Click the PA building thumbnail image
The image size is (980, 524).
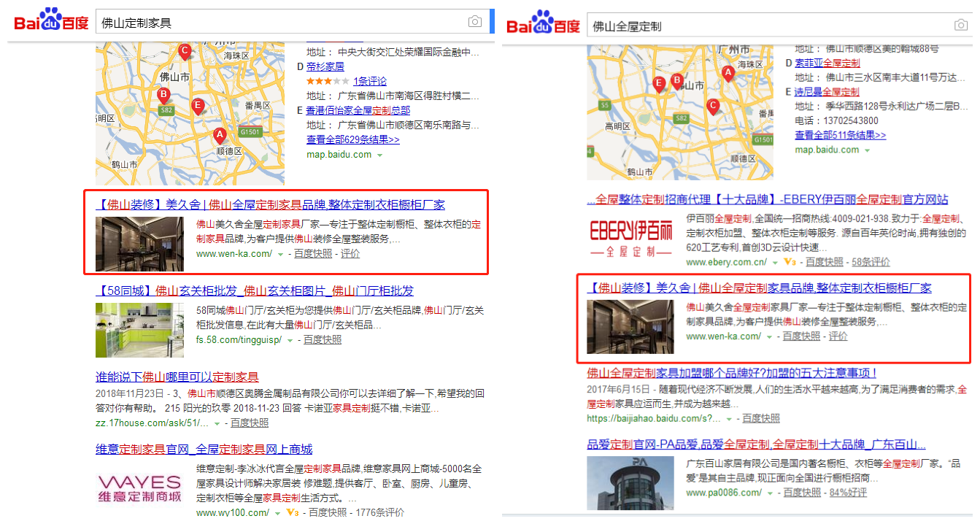point(630,483)
